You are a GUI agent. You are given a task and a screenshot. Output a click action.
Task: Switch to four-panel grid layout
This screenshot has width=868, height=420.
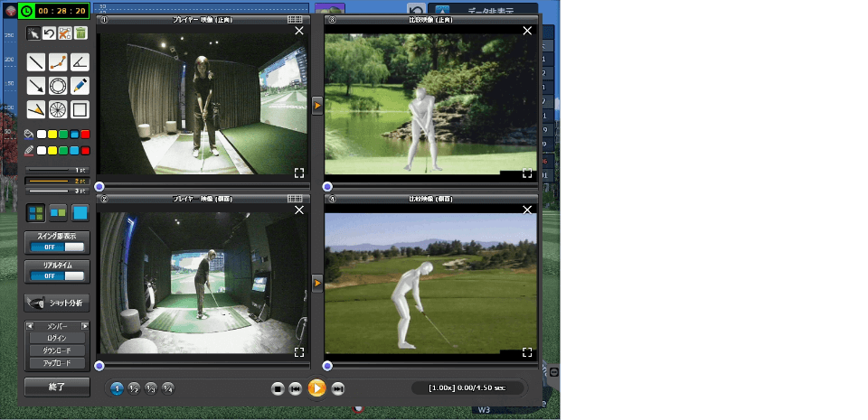tap(35, 213)
